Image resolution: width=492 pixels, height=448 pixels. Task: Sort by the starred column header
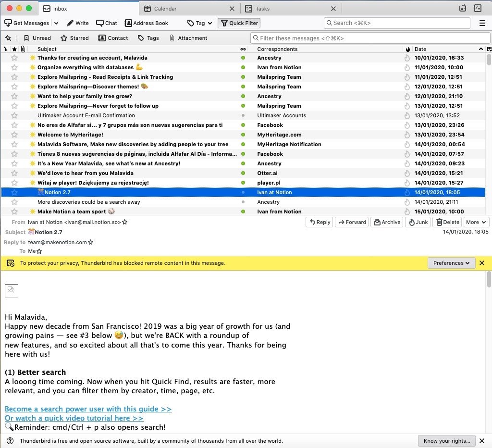(x=14, y=49)
